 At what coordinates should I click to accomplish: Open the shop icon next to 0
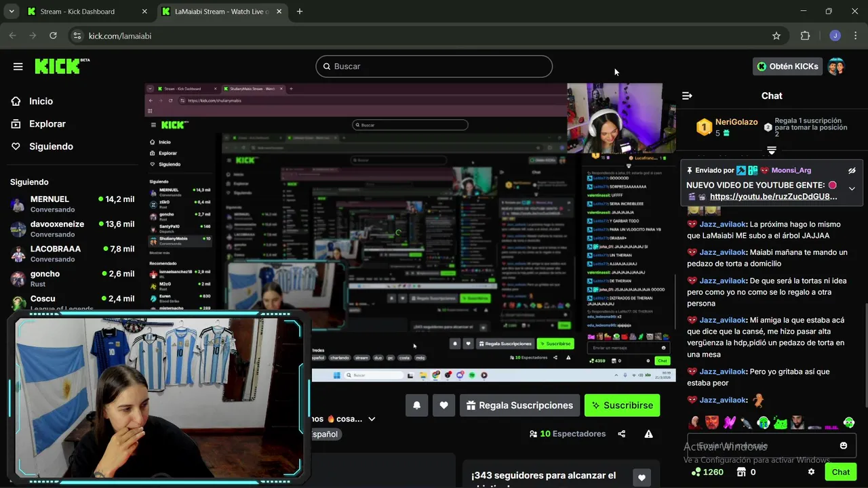point(742,472)
